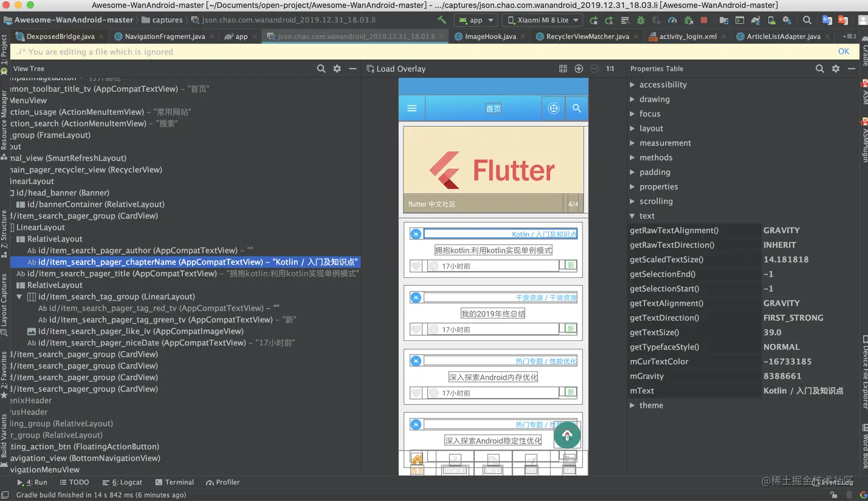
Task: Click OK on the ignored file notice
Action: (843, 52)
